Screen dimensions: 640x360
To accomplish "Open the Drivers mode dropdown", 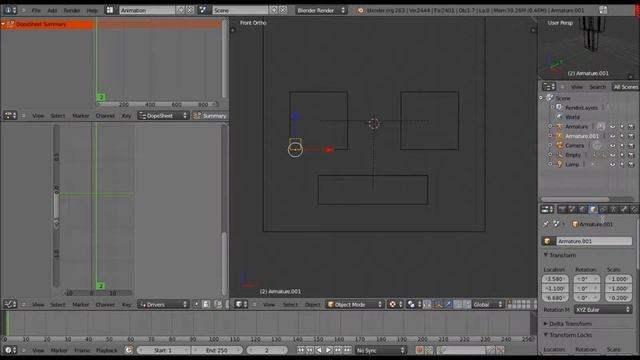I will (x=163, y=304).
